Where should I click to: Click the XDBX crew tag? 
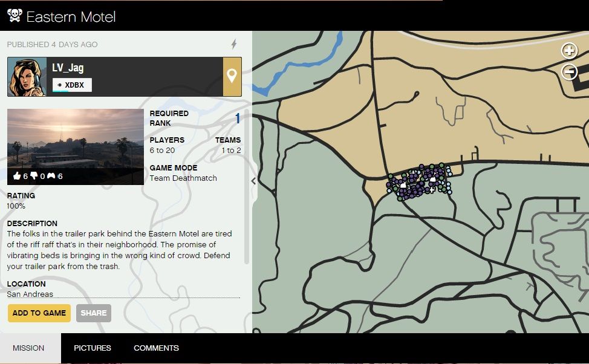(x=73, y=85)
